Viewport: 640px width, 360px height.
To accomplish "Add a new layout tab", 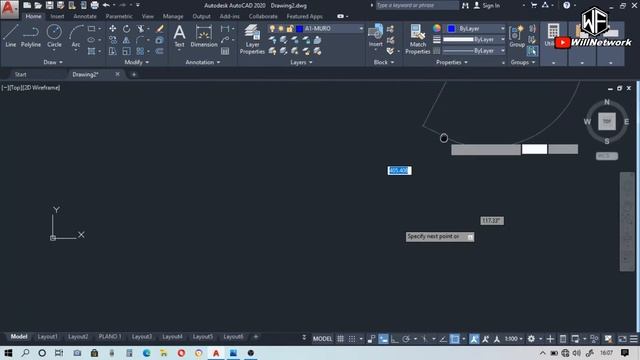I will pyautogui.click(x=256, y=337).
